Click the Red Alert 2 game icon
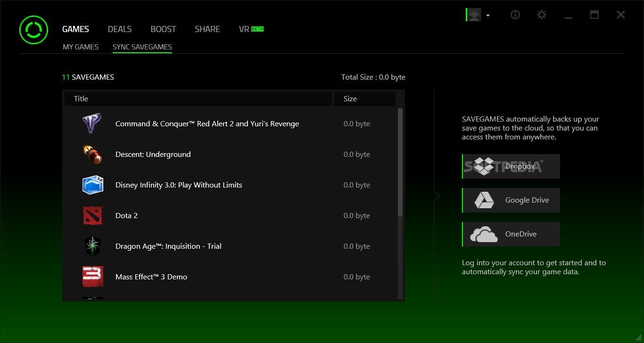Screen dimensions: 644x343 coord(92,123)
